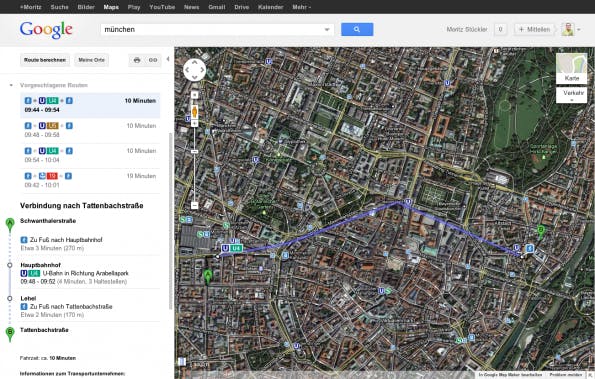The image size is (595, 379).
Task: Click Etwa 3 Minuten (270 m) text
Action: [52, 248]
